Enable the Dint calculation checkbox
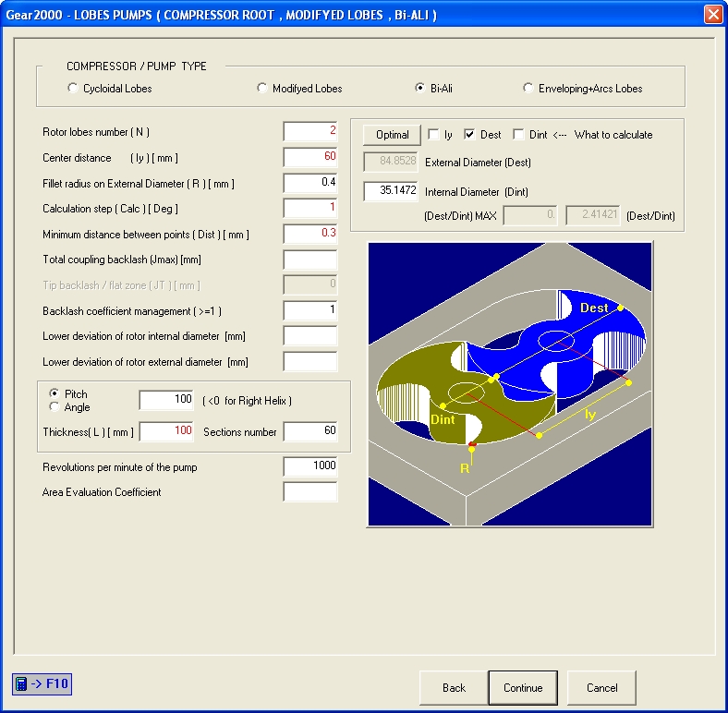This screenshot has height=713, width=728. coord(518,135)
